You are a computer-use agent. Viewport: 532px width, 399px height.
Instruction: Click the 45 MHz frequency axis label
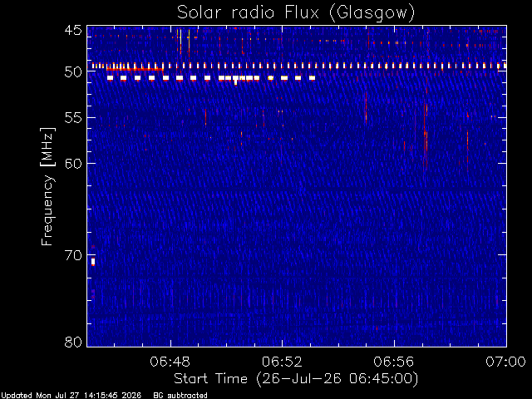pos(73,30)
